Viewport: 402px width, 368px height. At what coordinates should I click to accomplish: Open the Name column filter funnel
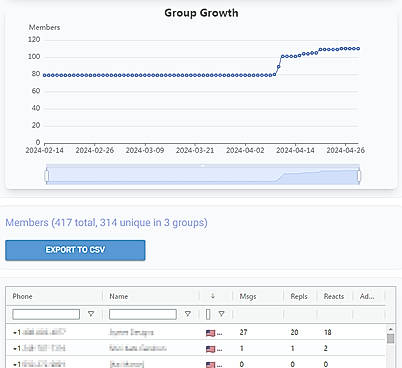tap(188, 314)
